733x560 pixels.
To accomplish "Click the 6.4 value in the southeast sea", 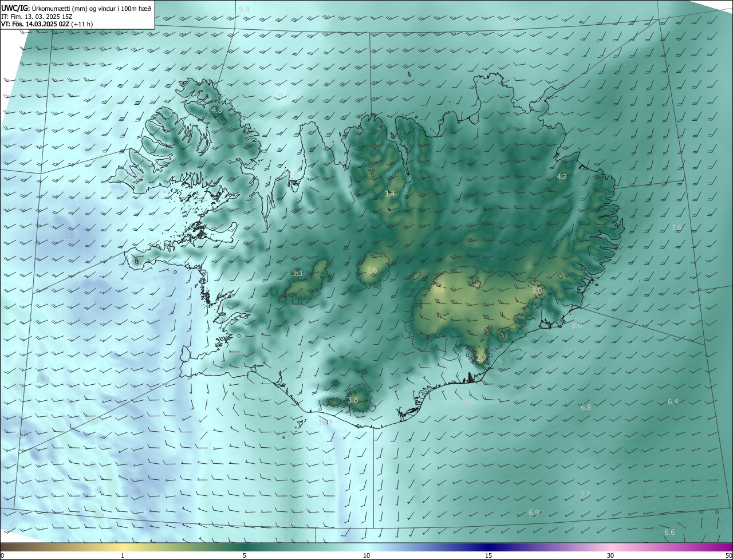I will point(673,402).
